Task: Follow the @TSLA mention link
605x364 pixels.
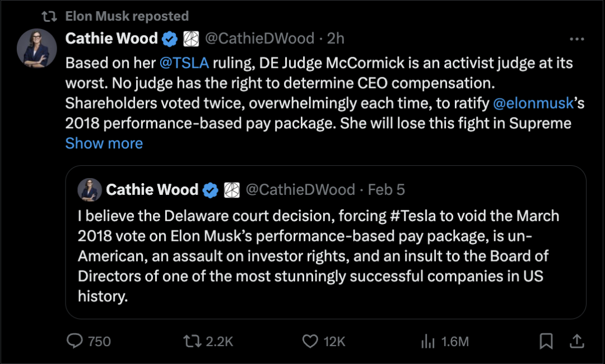Action: [x=184, y=63]
